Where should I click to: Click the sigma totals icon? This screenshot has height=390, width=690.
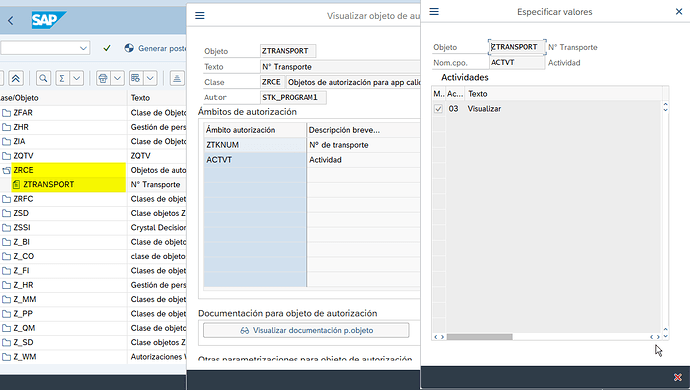coord(62,78)
